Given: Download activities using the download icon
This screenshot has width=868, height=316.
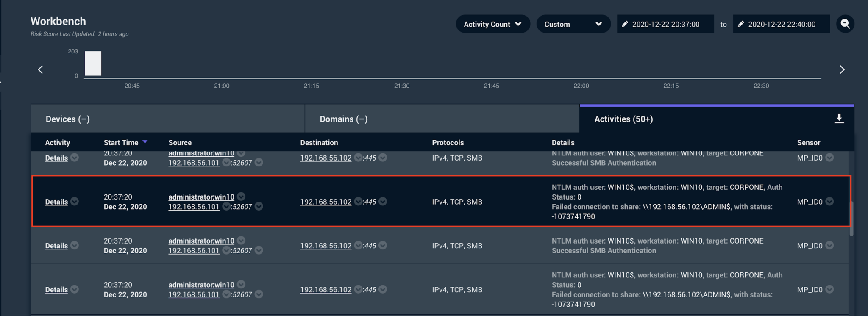Looking at the screenshot, I should click(x=839, y=119).
